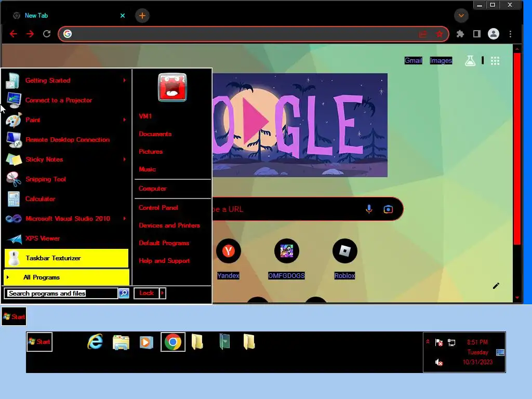Bookmark this tab with the star icon
Image resolution: width=532 pixels, height=399 pixels.
(440, 34)
